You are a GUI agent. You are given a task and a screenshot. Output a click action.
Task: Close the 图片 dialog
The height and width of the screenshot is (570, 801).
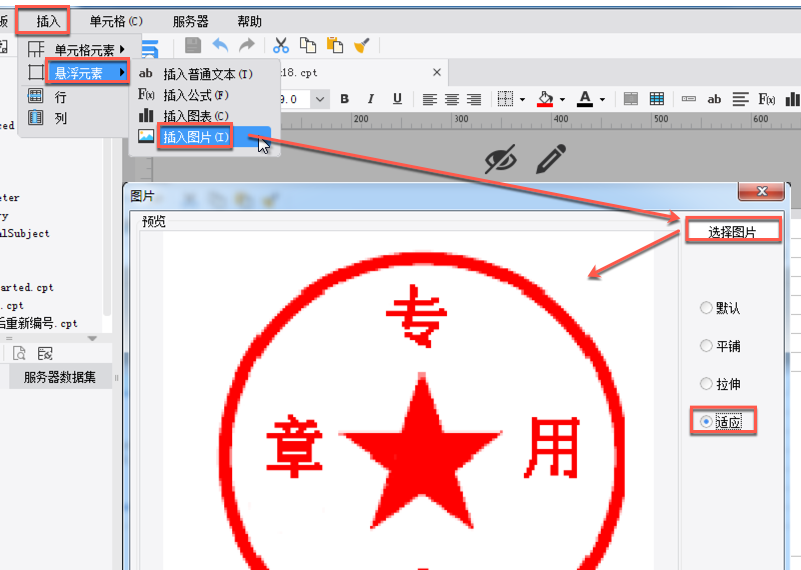(762, 191)
